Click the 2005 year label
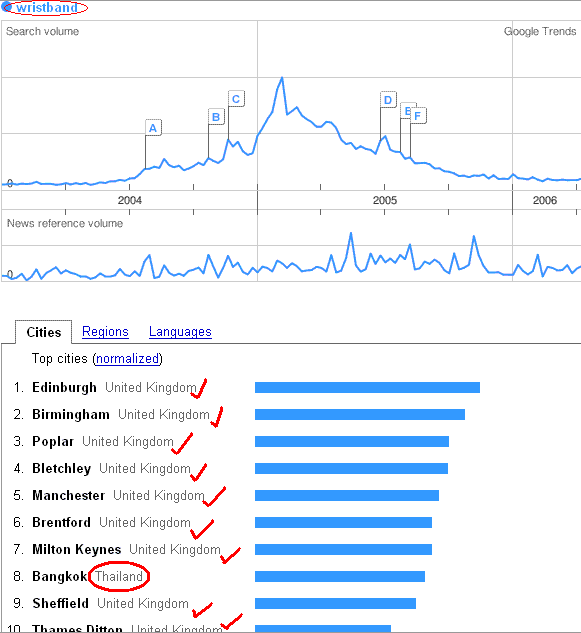Screen dimensions: 581x633 click(385, 200)
